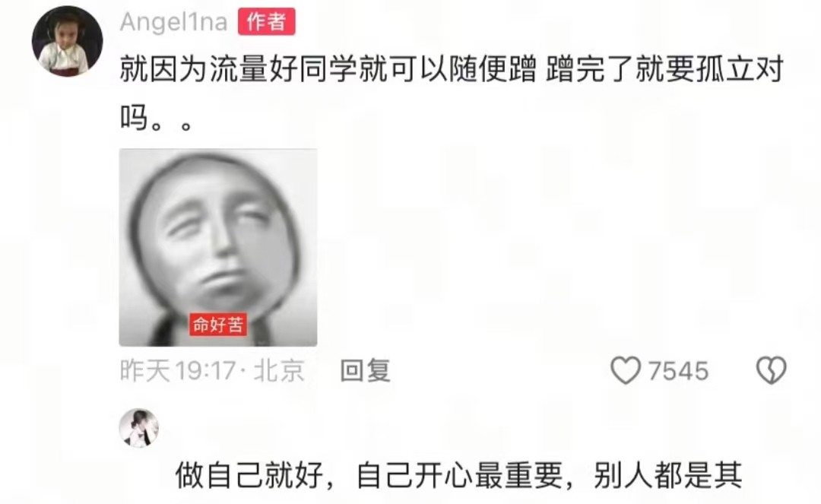This screenshot has height=504, width=821.
Task: Click the 昨天19:17 timestamp
Action: tap(177, 370)
